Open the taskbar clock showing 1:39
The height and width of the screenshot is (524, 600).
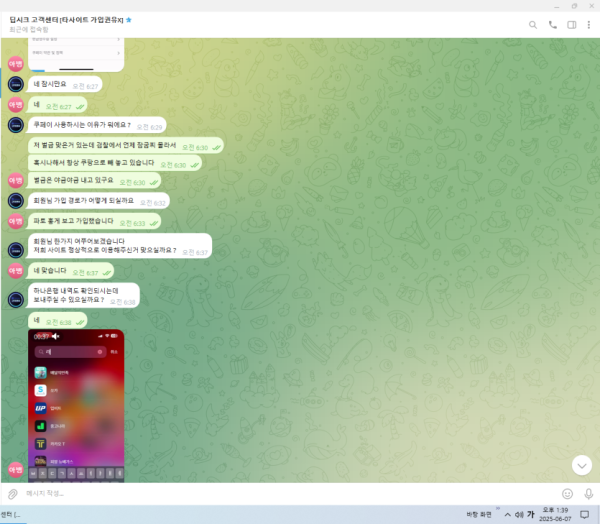[555, 514]
